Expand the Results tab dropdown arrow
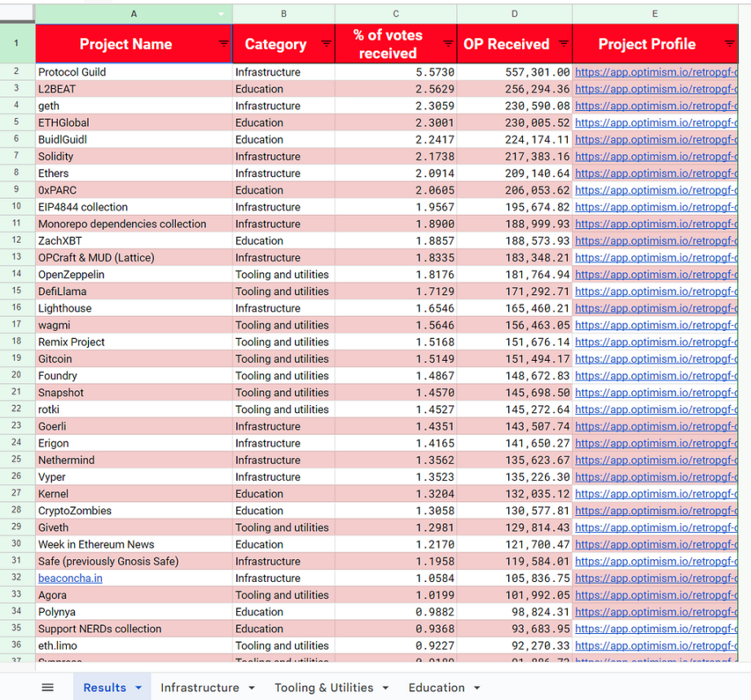The width and height of the screenshot is (751, 700). click(x=138, y=688)
